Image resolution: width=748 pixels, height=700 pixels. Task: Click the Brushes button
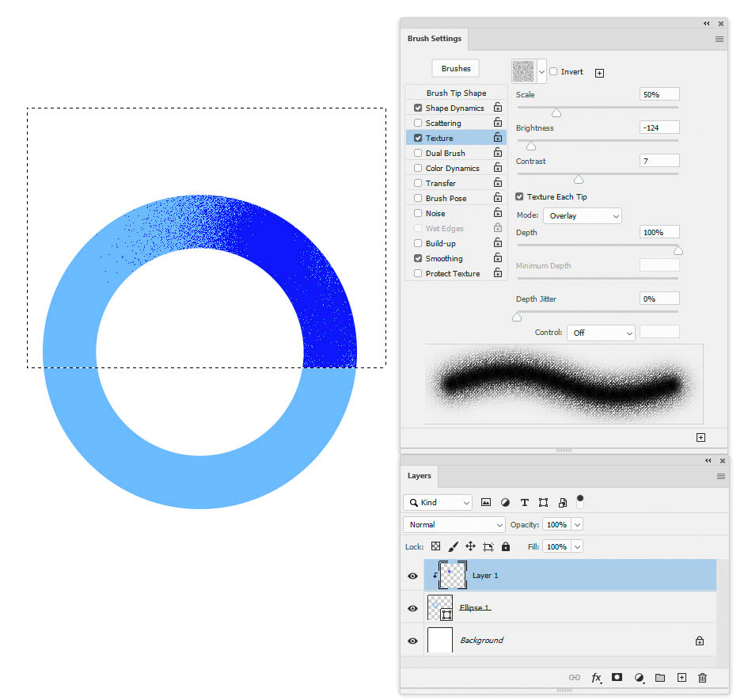coord(455,68)
